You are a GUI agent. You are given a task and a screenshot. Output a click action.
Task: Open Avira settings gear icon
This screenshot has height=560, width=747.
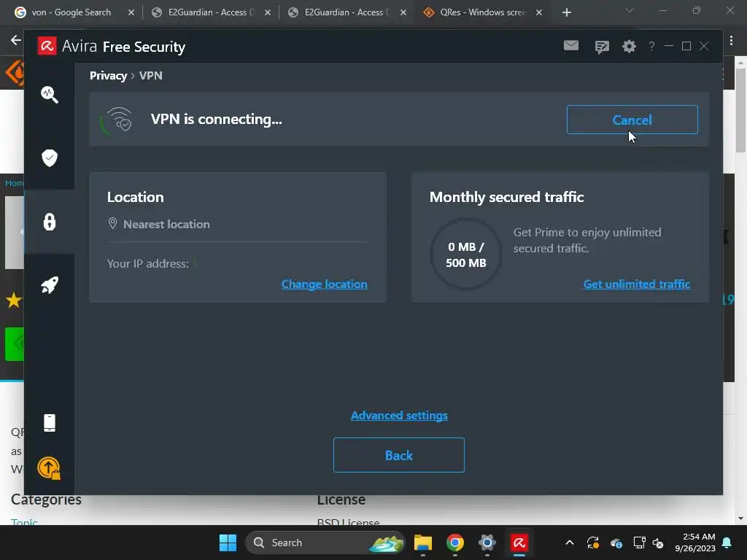pos(630,46)
